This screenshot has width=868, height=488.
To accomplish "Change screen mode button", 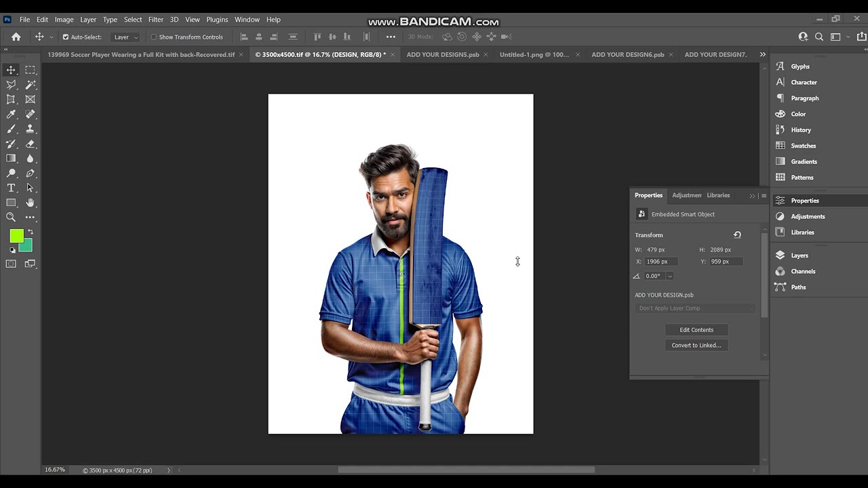I will (x=31, y=264).
